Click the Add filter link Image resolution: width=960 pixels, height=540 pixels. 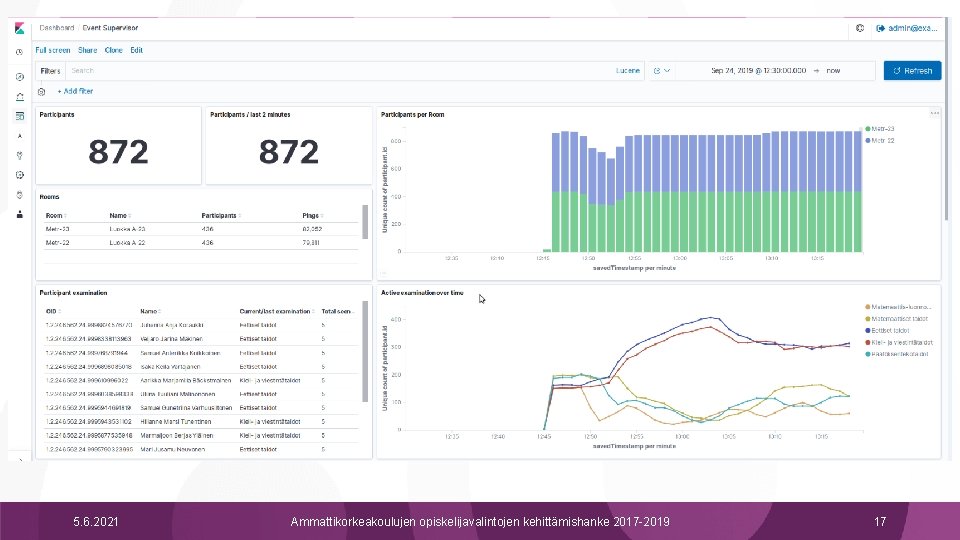(x=75, y=91)
